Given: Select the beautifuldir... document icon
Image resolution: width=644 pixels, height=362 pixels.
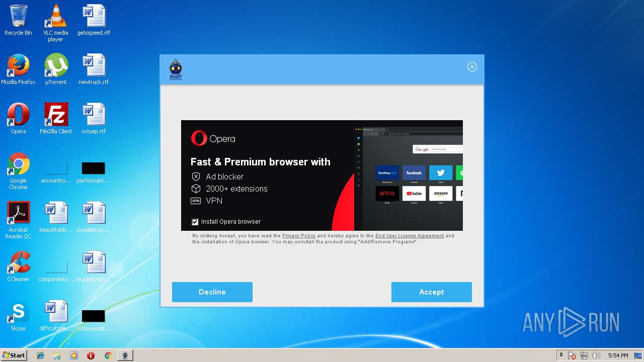Looking at the screenshot, I should point(56,217).
